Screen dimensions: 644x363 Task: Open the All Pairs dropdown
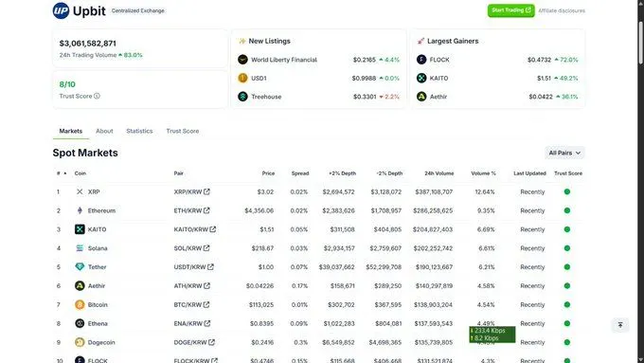coord(564,153)
